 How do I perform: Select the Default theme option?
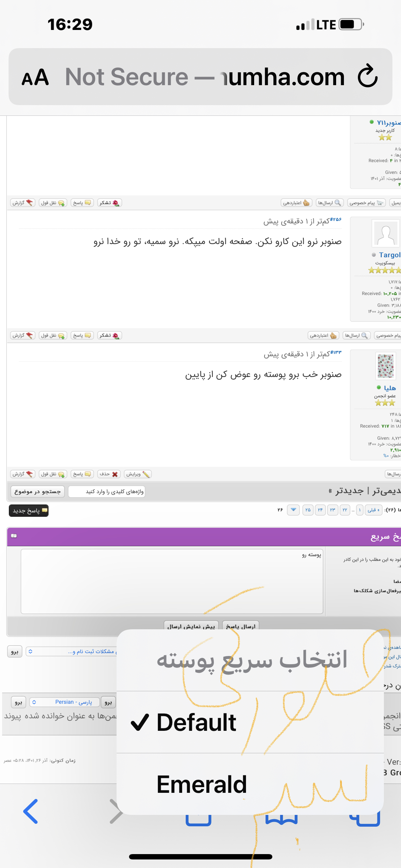(250, 722)
